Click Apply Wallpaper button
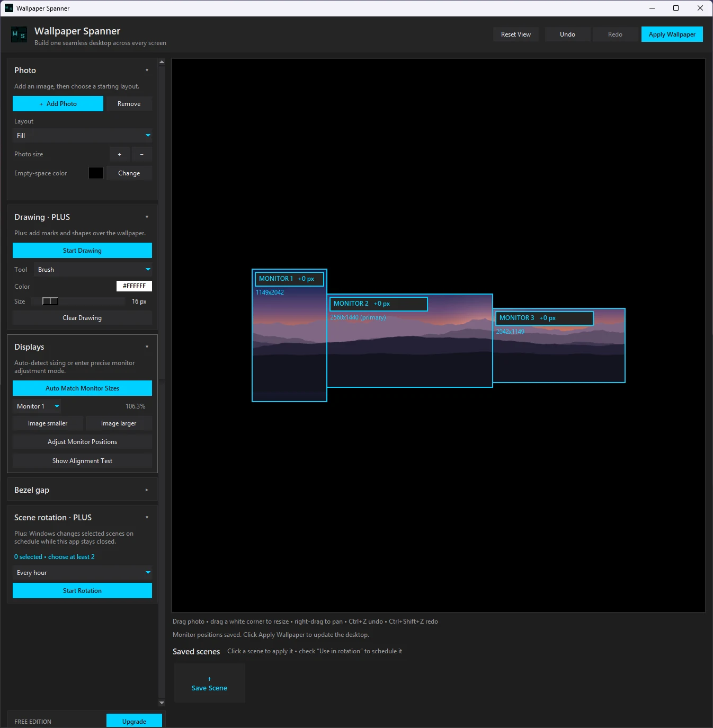 coord(672,34)
